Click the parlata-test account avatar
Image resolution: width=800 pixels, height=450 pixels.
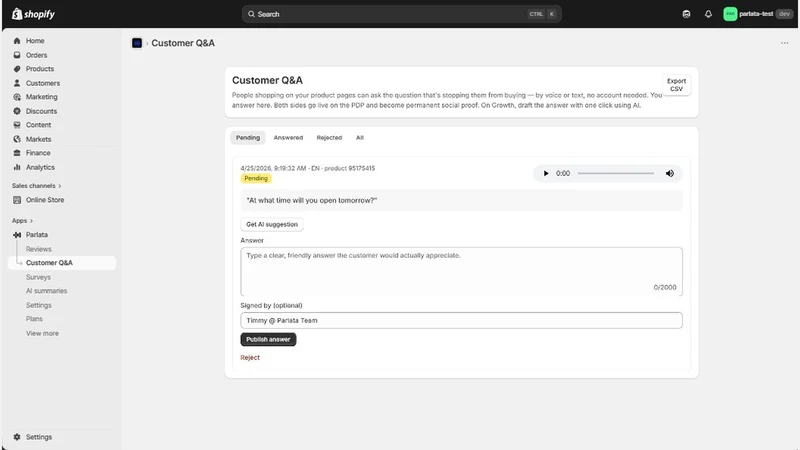click(x=730, y=14)
